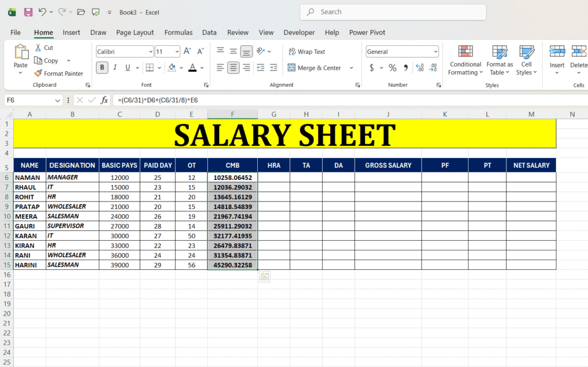Decrease font size with the small A icon
Image resolution: width=588 pixels, height=367 pixels.
(200, 52)
